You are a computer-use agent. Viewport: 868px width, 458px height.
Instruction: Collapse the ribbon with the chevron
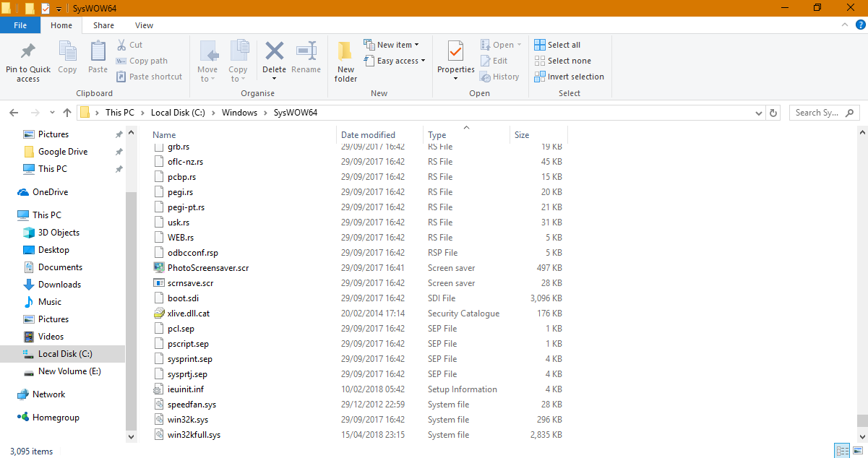click(843, 25)
